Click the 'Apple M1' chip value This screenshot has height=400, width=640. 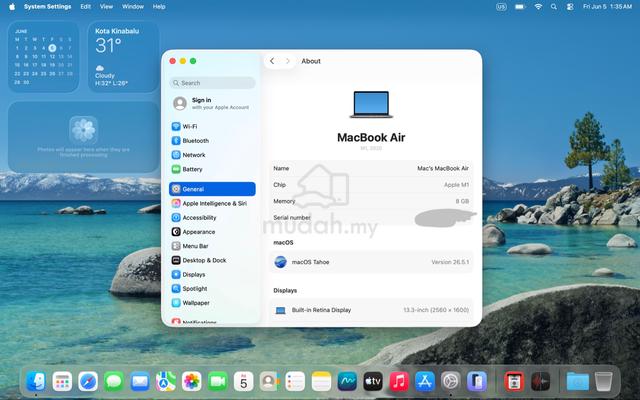(x=456, y=185)
